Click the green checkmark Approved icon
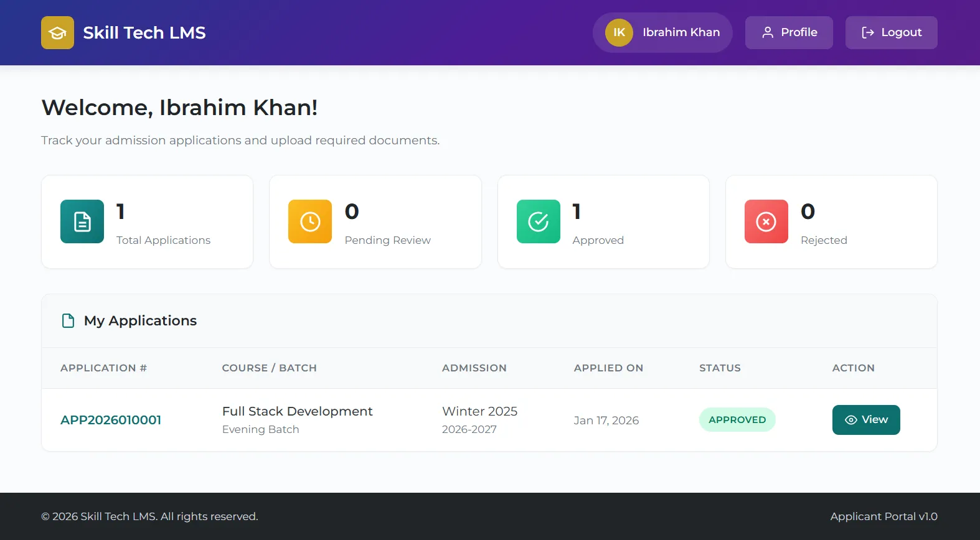 (538, 221)
